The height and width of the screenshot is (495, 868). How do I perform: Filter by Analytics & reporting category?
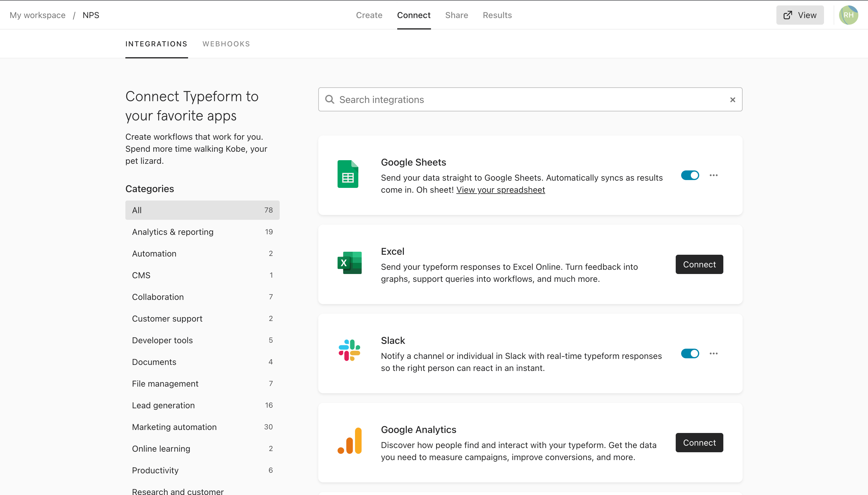click(202, 232)
